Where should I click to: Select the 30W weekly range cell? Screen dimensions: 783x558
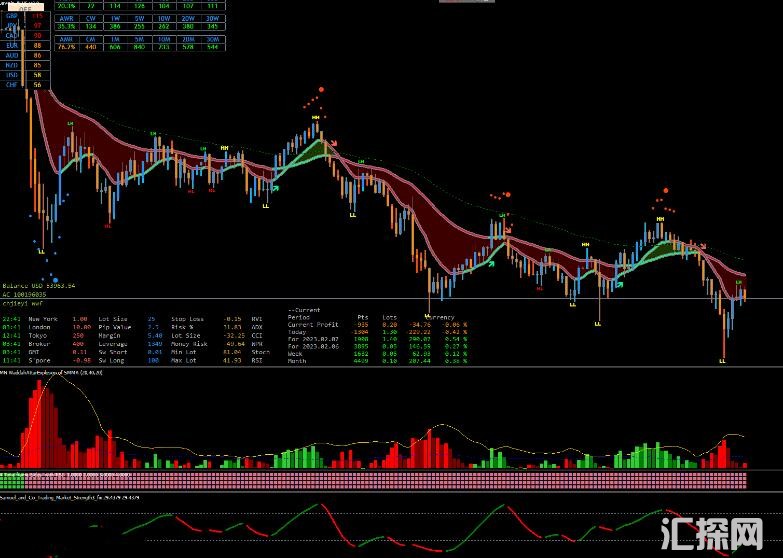tap(212, 17)
